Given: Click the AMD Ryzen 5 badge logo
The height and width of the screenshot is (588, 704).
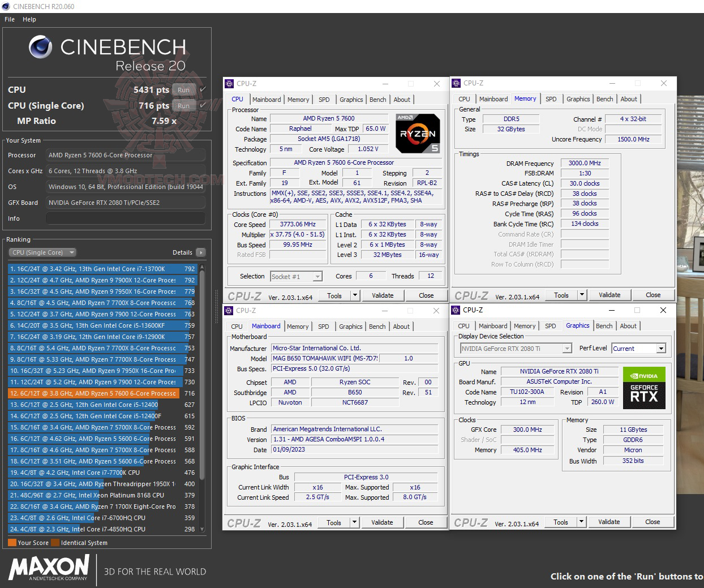Looking at the screenshot, I should (x=418, y=134).
